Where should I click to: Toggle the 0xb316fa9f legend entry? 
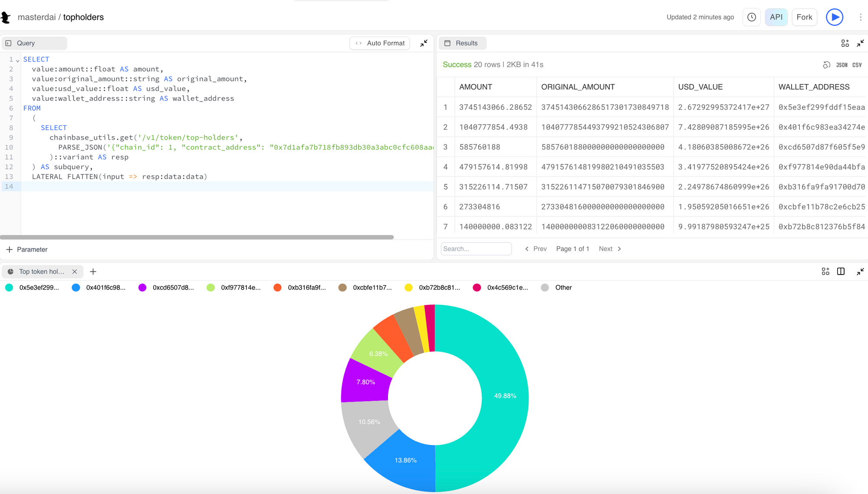[299, 288]
